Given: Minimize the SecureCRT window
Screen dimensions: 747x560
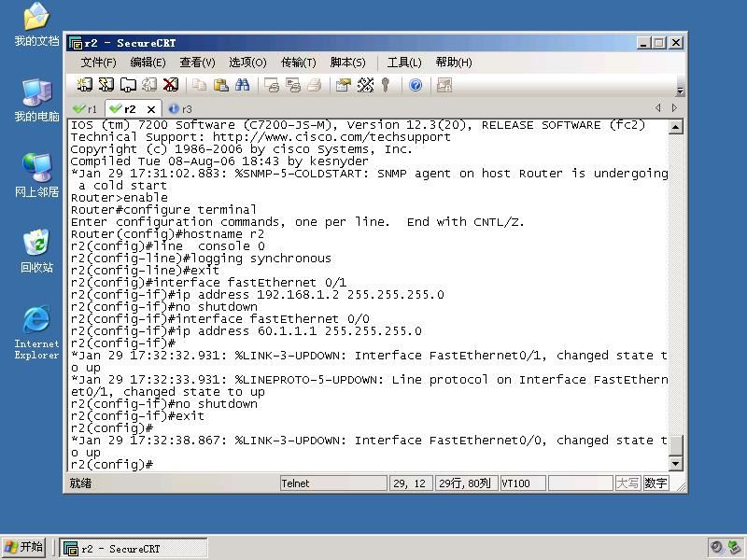Looking at the screenshot, I should coord(643,43).
